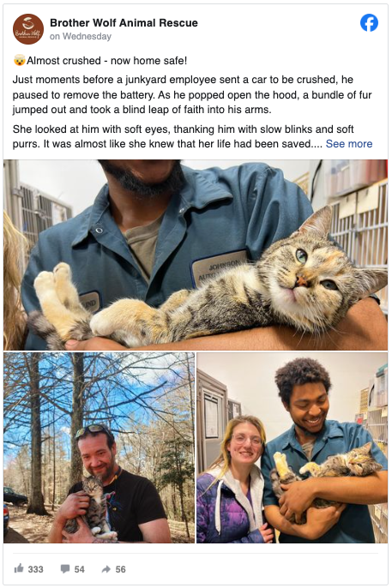
Task: Click the thumbs-up like icon
Action: [x=19, y=568]
